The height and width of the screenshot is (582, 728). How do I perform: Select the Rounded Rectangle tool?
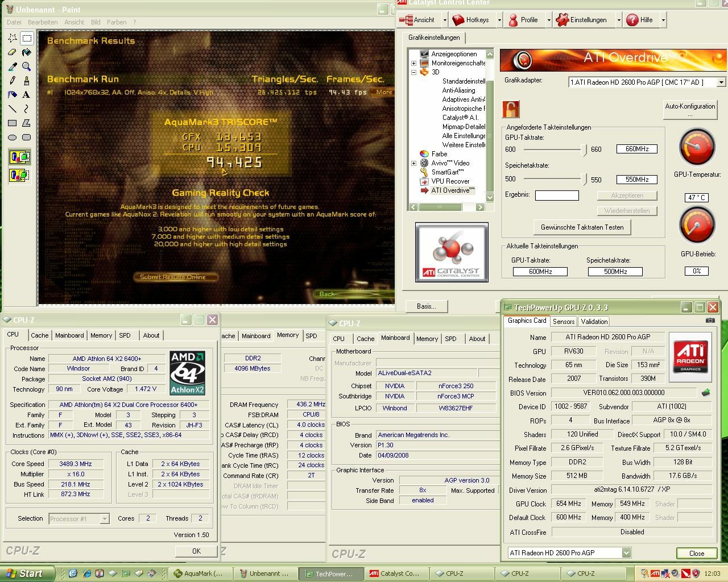click(x=27, y=137)
